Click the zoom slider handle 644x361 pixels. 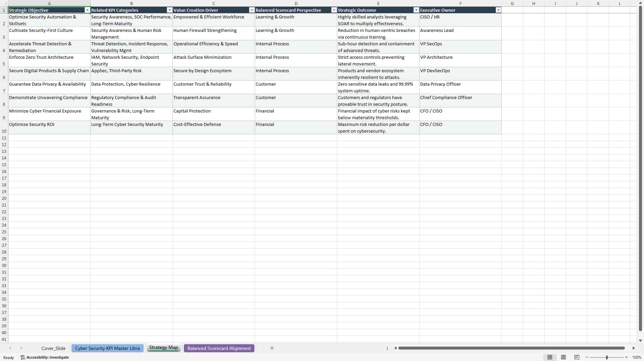click(x=607, y=357)
